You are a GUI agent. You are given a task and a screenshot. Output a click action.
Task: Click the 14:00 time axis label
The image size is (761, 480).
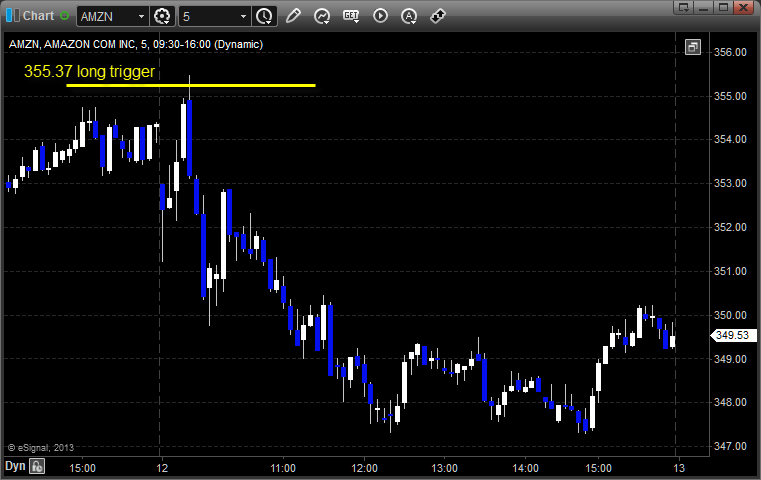point(526,468)
